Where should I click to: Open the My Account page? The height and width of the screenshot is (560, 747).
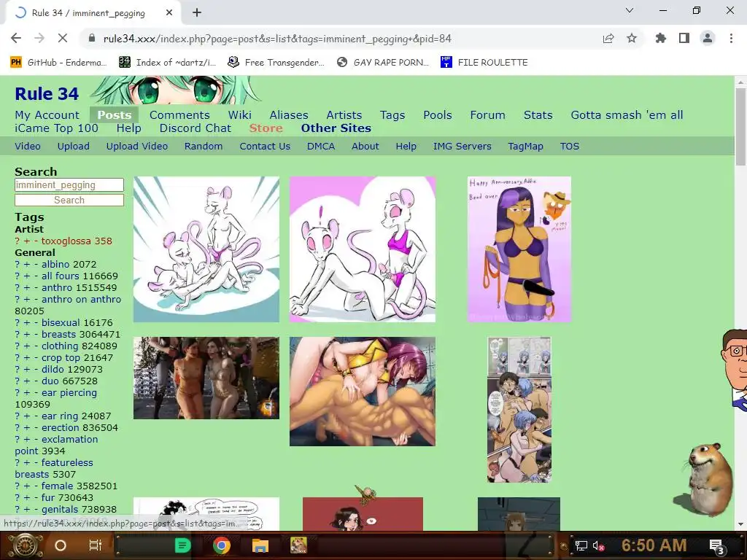47,114
